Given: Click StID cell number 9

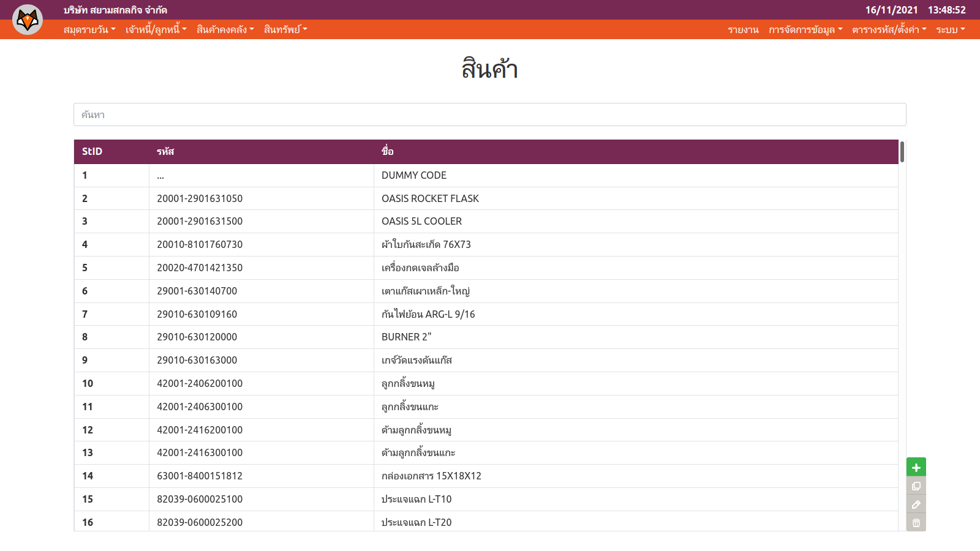Looking at the screenshot, I should coord(111,360).
